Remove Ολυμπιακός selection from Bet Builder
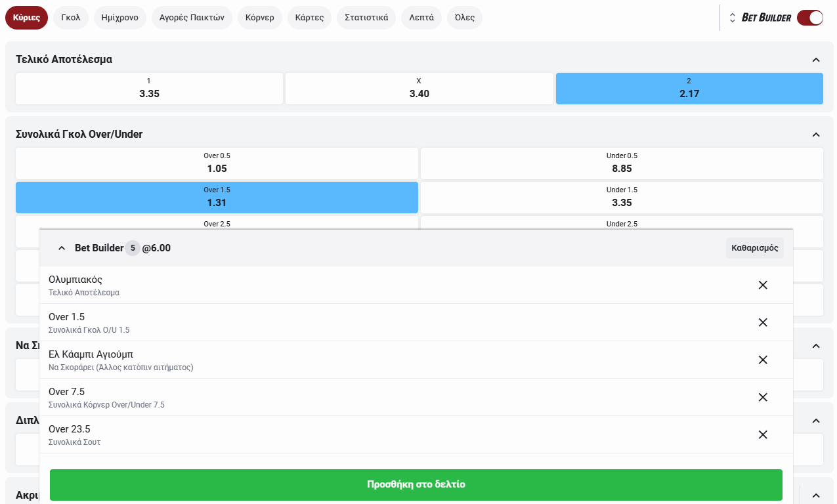837x504 pixels. coord(763,285)
